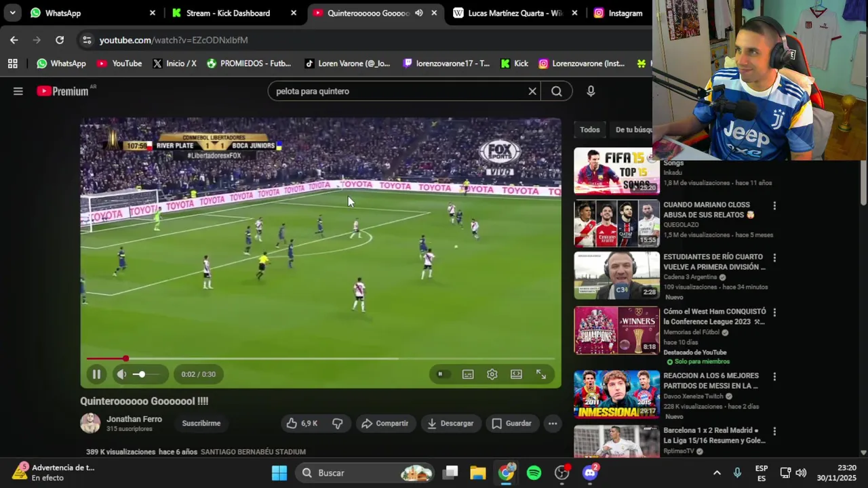Viewport: 868px width, 488px height.
Task: Adjust the player volume slider
Action: pyautogui.click(x=146, y=374)
